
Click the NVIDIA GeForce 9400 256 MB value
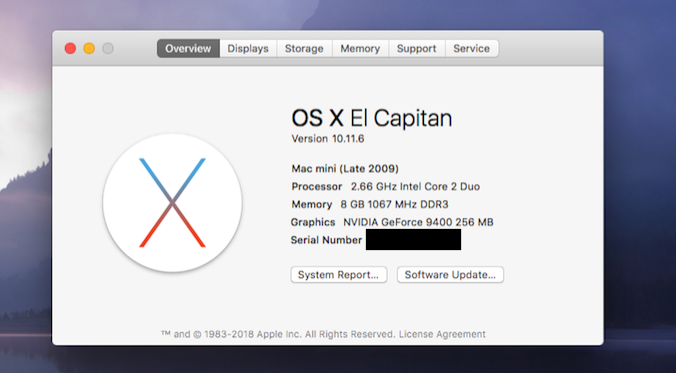pos(418,222)
